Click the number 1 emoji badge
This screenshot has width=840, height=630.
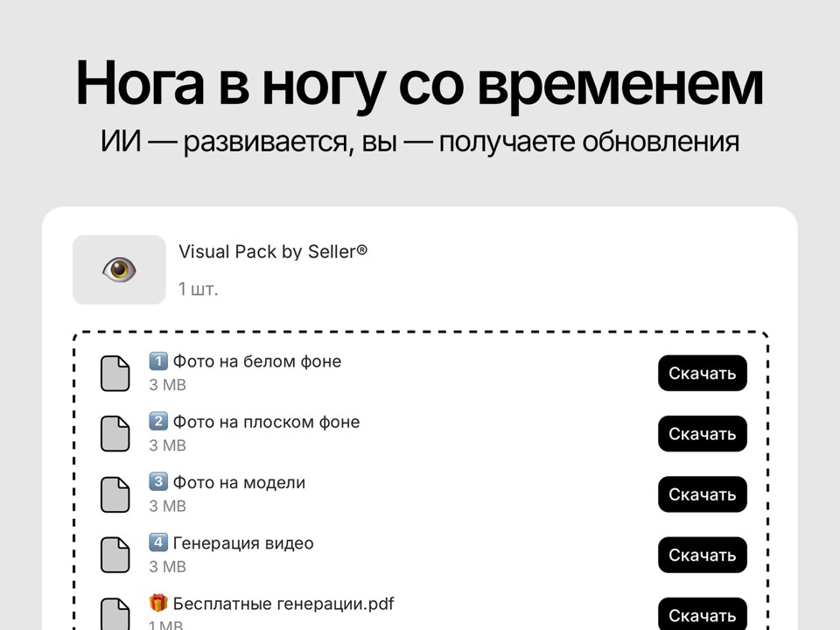click(x=158, y=361)
